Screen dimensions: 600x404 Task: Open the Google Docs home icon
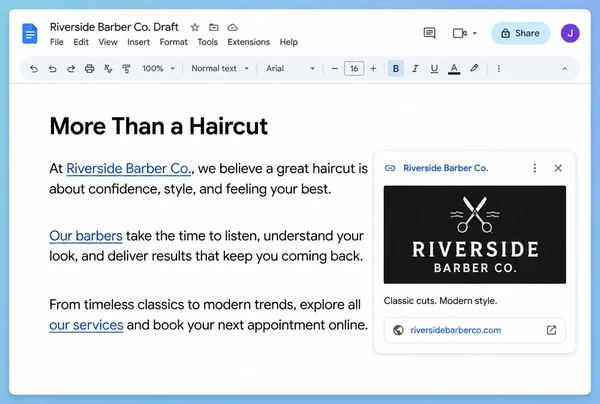[29, 34]
